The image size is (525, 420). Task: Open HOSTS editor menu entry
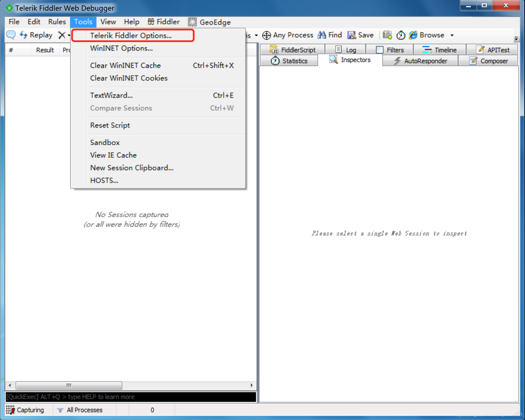tap(158, 181)
